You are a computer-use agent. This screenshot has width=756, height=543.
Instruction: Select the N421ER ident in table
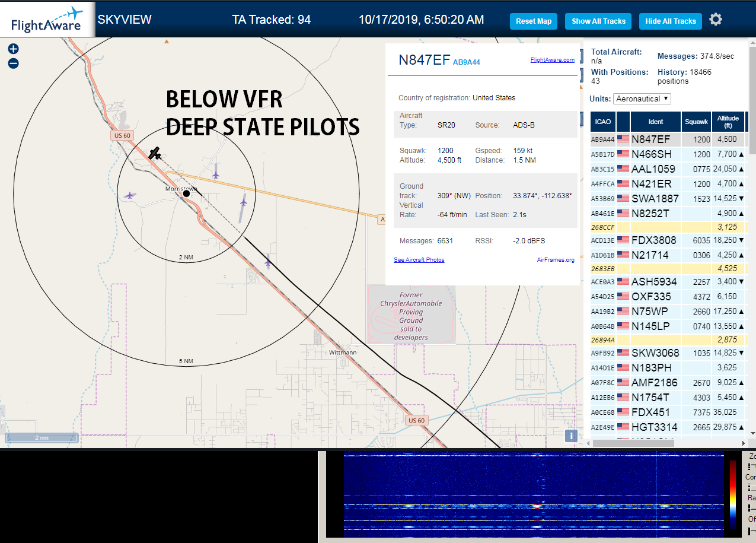[652, 183]
